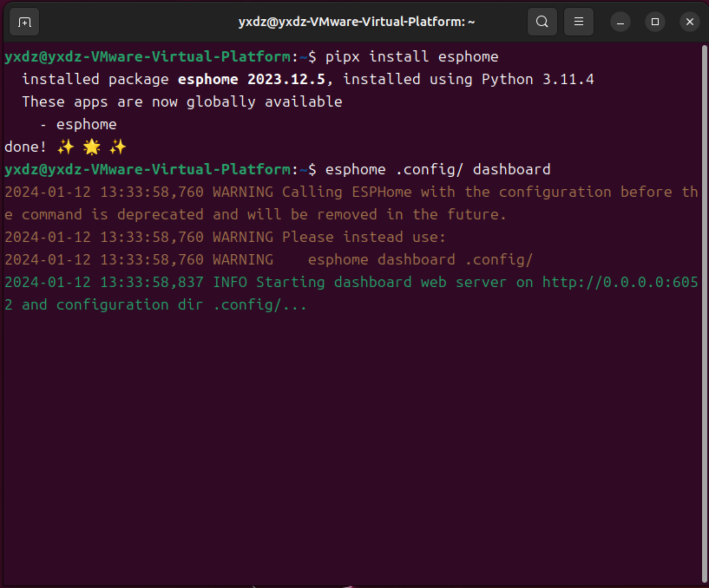This screenshot has height=588, width=709.
Task: Close the terminal window
Action: (690, 22)
